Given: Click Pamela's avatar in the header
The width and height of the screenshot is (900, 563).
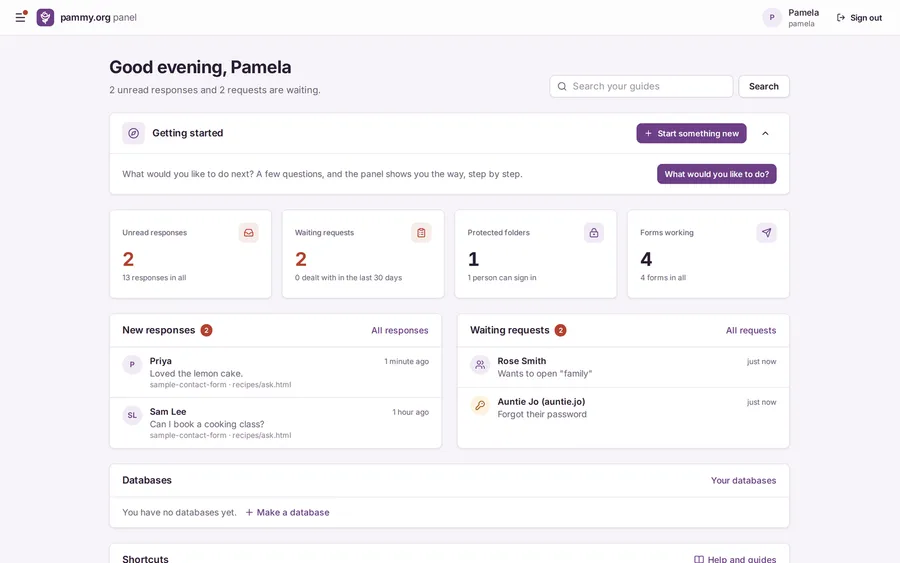Looking at the screenshot, I should click(771, 18).
